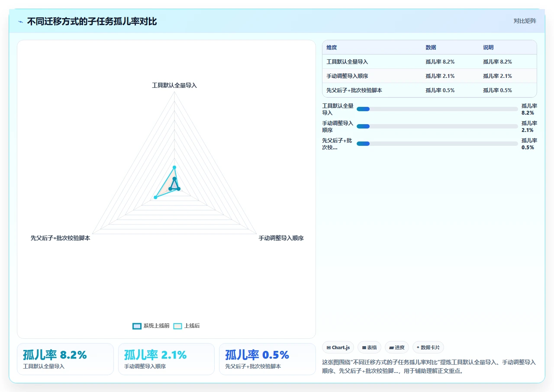
Task: Select the 表格 tag chip
Action: tap(369, 347)
